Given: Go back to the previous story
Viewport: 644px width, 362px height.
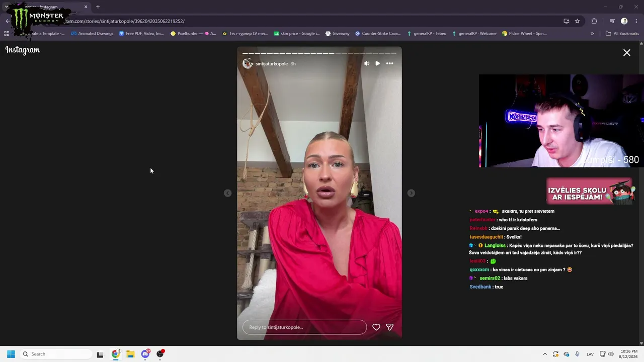Looking at the screenshot, I should [227, 193].
